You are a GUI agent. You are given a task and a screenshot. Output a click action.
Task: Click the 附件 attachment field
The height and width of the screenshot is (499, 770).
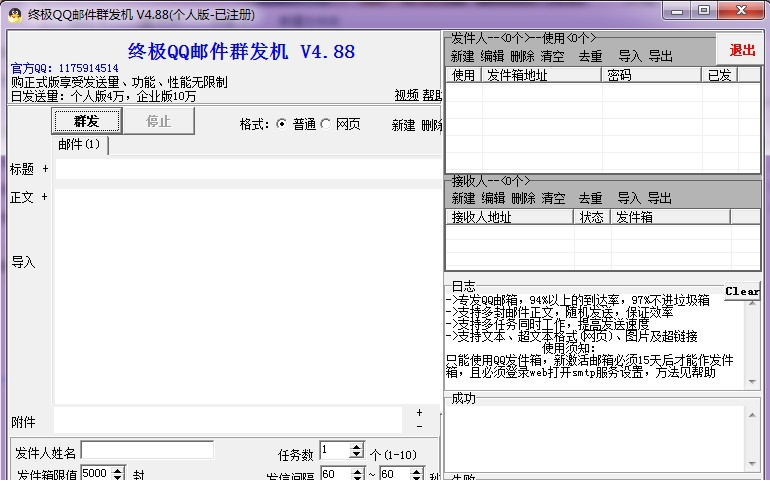[x=228, y=420]
